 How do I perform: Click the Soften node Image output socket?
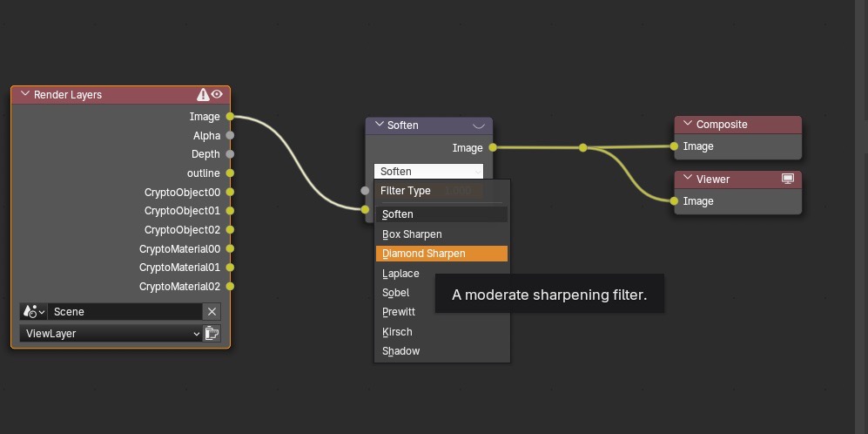pos(492,147)
